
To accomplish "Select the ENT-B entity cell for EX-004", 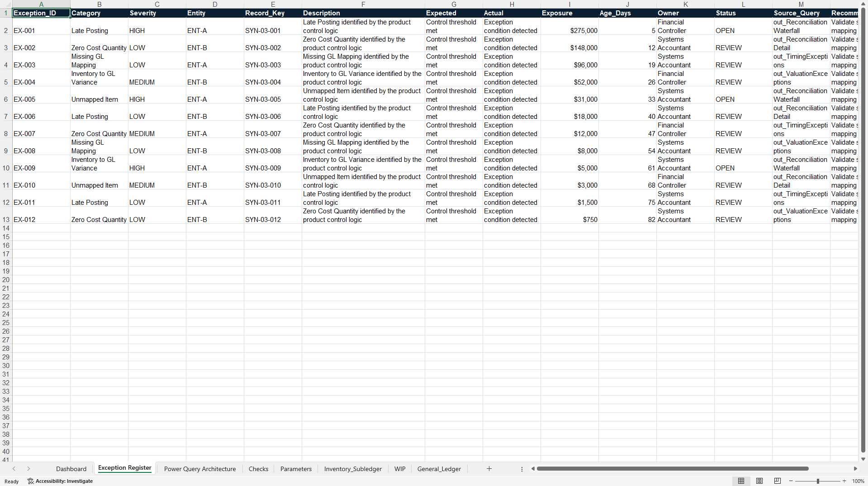I will [x=215, y=78].
